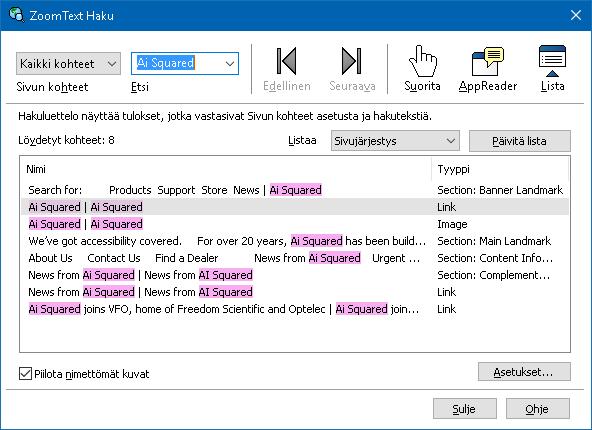
Task: Click the Seuraava next-result icon
Action: tap(352, 61)
